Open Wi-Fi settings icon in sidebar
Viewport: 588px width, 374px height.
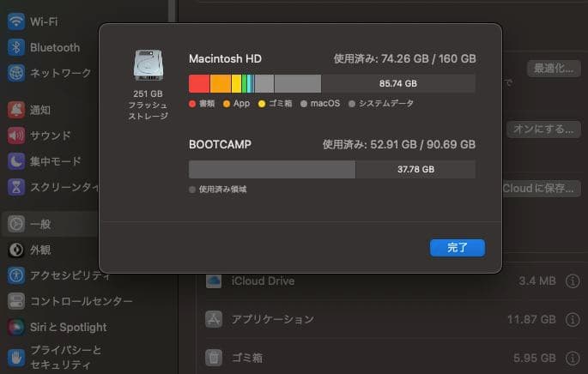tap(16, 21)
